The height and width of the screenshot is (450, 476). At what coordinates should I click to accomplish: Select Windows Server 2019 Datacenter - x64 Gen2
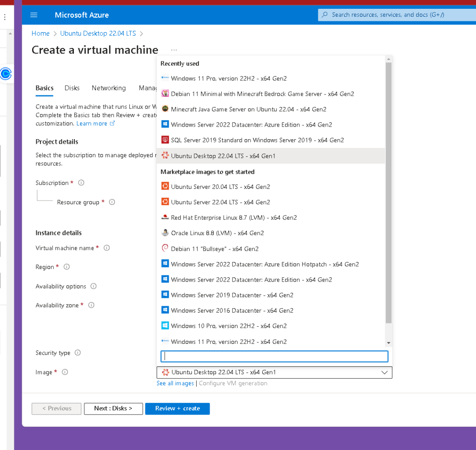271,296
